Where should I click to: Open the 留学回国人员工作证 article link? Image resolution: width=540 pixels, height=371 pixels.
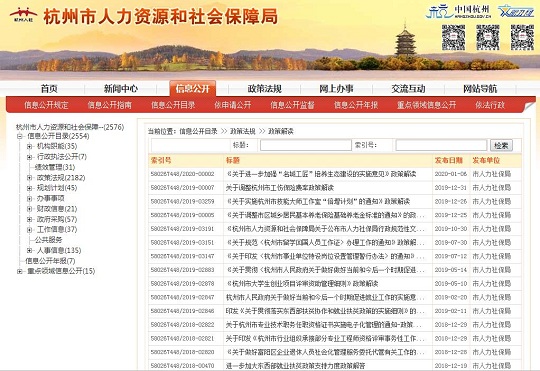pos(325,243)
